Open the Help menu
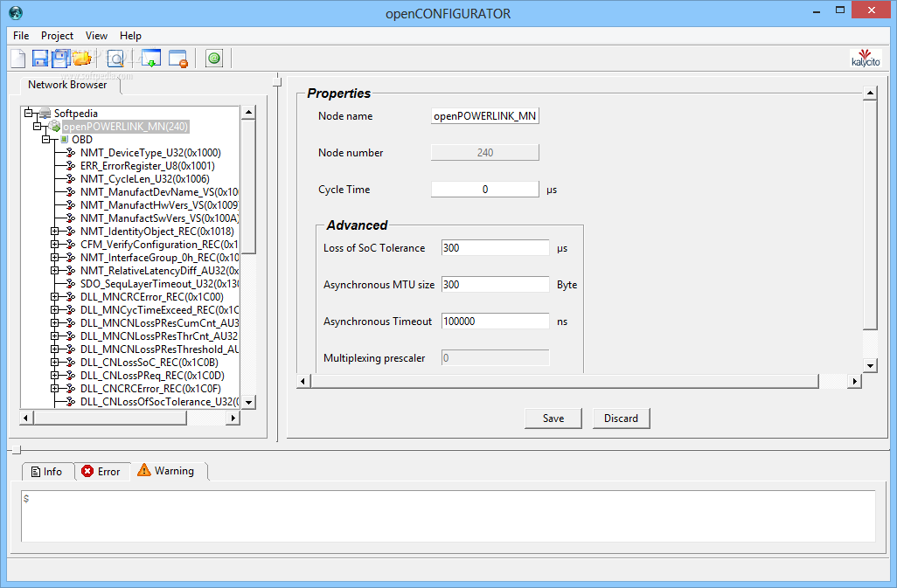This screenshot has height=588, width=897. (130, 36)
